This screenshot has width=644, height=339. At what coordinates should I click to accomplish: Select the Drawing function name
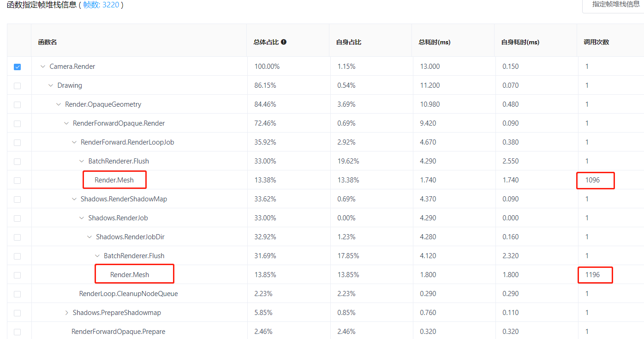coord(70,85)
